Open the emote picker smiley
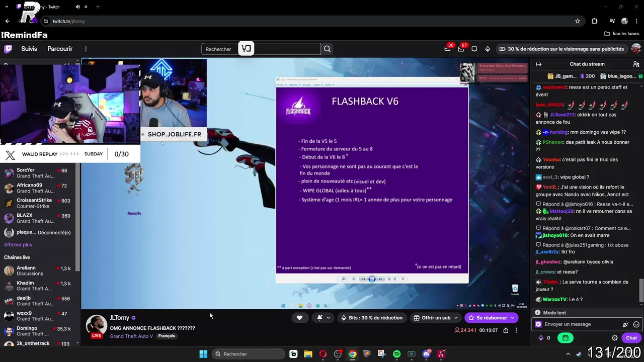This screenshot has height=362, width=644. pos(636,324)
